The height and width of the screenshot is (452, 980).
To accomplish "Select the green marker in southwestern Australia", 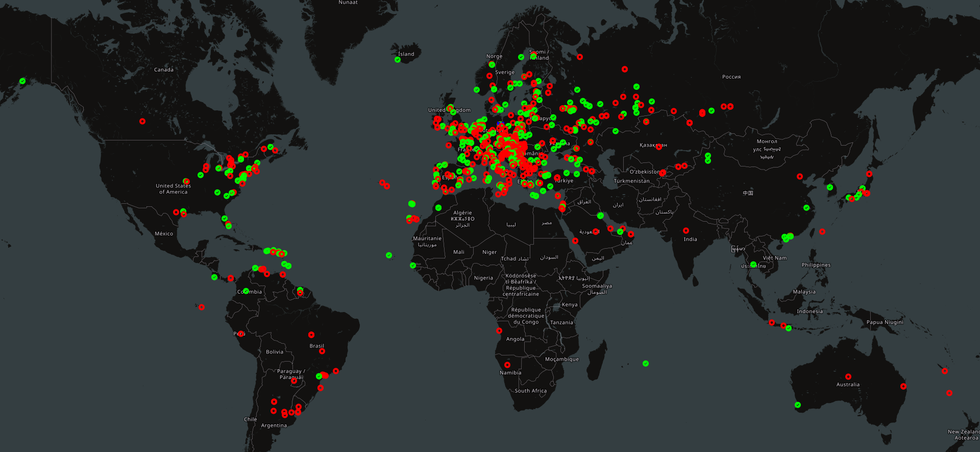I will pyautogui.click(x=798, y=405).
